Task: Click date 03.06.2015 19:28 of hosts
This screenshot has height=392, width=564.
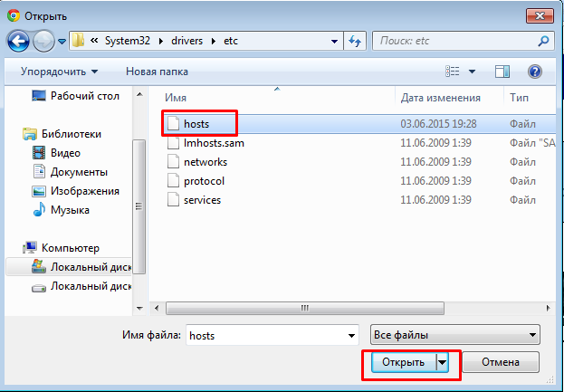Action: (438, 124)
